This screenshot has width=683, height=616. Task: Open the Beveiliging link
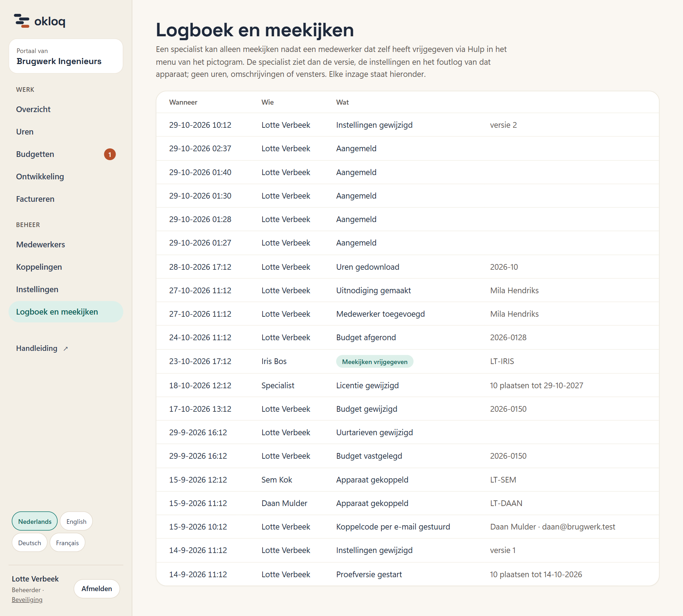[x=27, y=600]
